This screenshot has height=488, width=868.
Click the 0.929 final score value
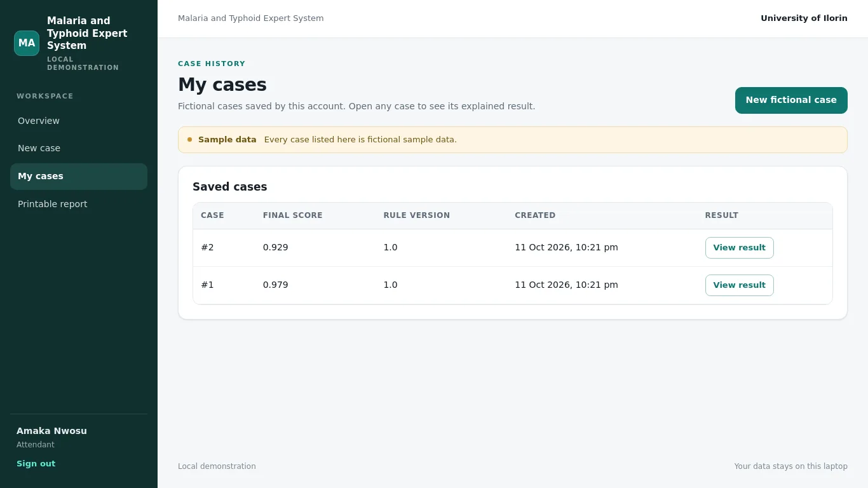(x=276, y=247)
